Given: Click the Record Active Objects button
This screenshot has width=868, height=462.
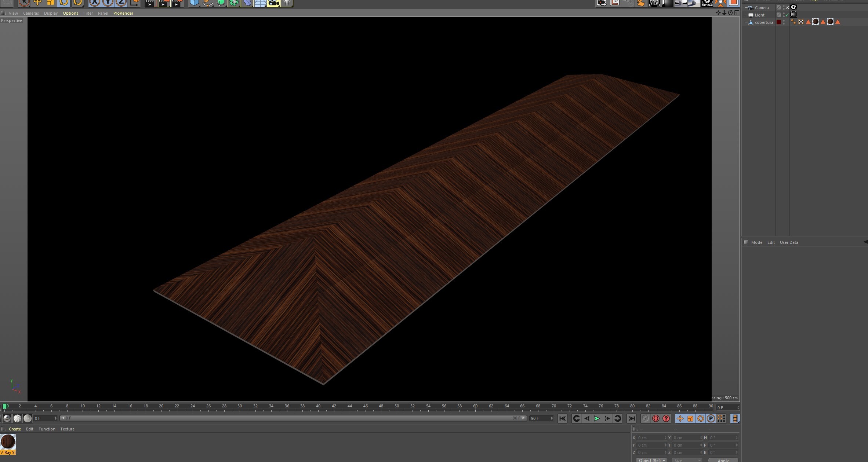Looking at the screenshot, I should (x=645, y=418).
